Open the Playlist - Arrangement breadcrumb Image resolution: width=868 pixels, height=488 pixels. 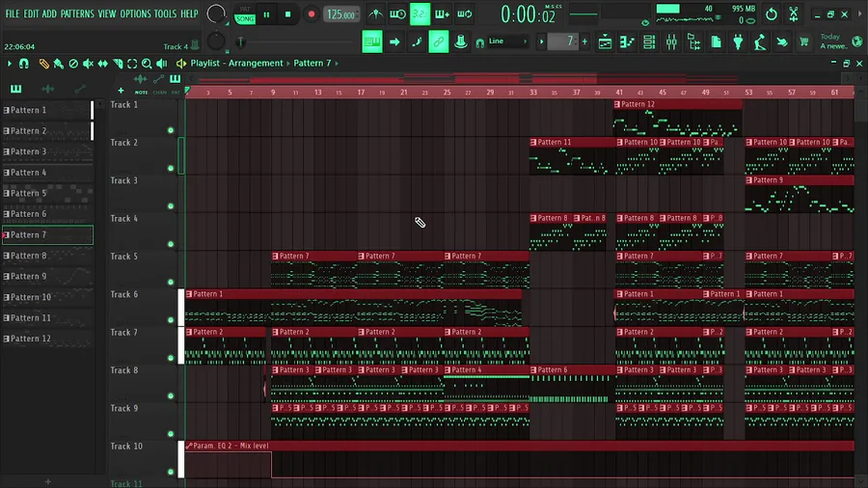click(236, 63)
